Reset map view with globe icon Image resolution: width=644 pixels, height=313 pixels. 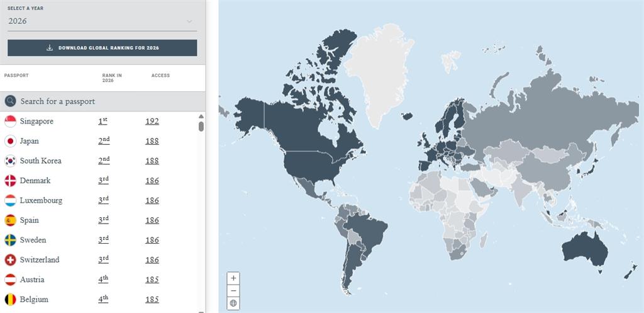click(x=233, y=303)
